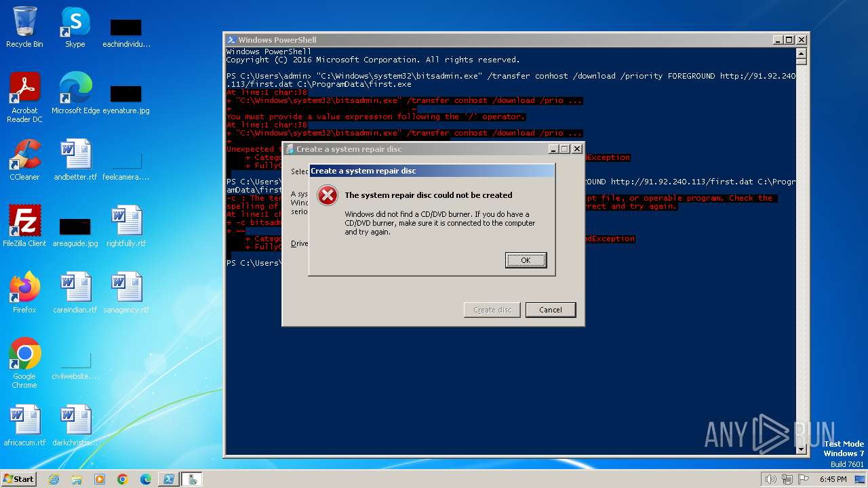Click the 'You must provide a value expression' error line
The image size is (868, 488).
(x=376, y=117)
